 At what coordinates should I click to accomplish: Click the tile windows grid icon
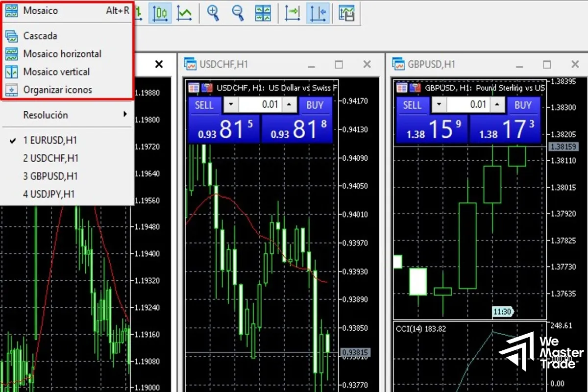pos(263,13)
